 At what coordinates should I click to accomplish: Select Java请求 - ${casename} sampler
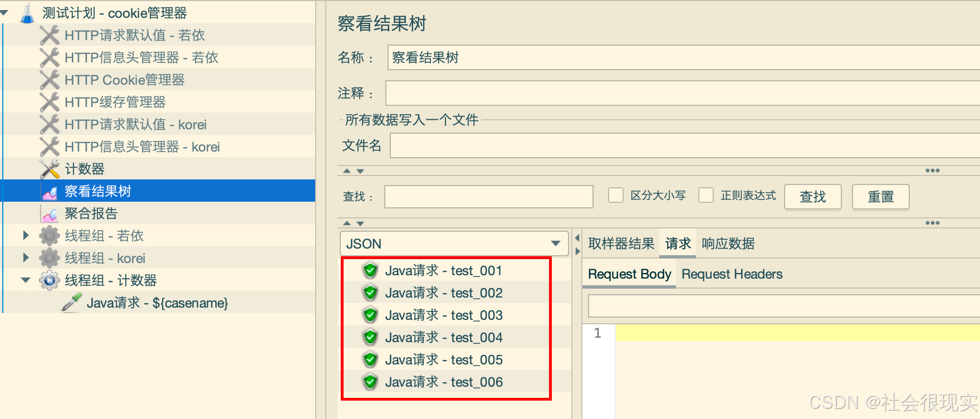pos(158,303)
